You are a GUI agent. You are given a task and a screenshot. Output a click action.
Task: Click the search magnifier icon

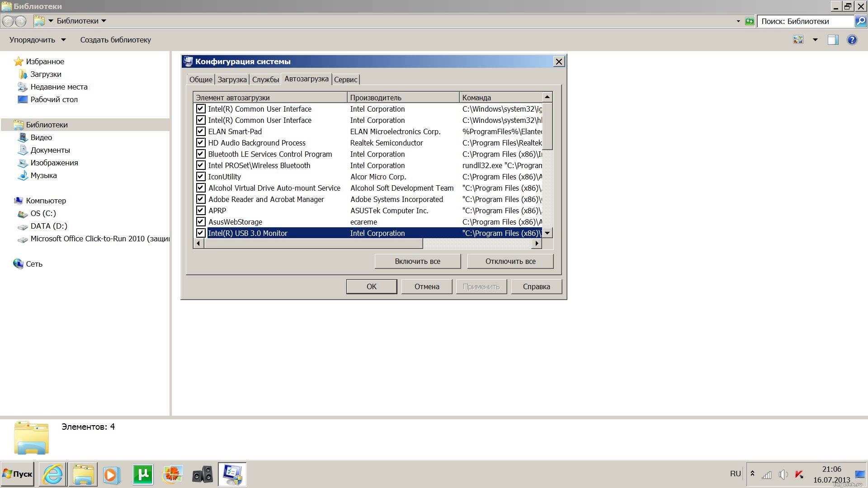coord(861,21)
